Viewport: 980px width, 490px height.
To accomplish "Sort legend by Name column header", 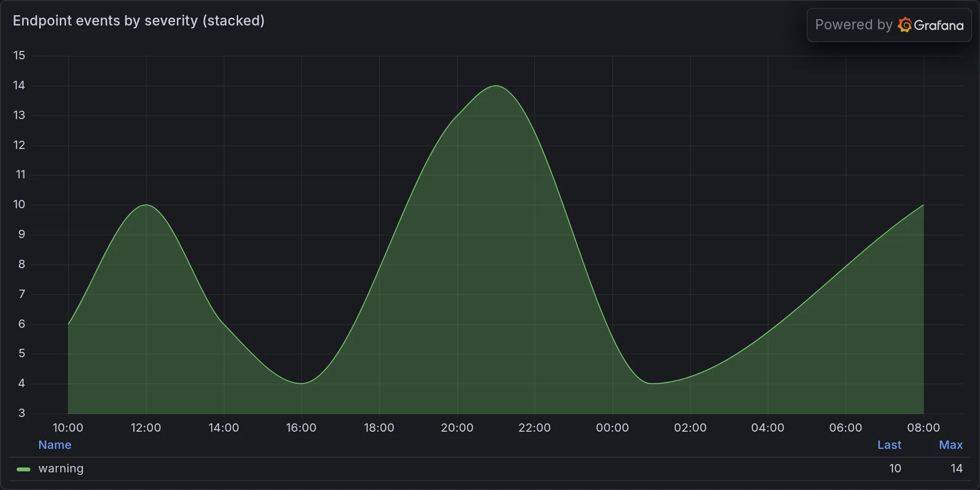I will tap(55, 445).
